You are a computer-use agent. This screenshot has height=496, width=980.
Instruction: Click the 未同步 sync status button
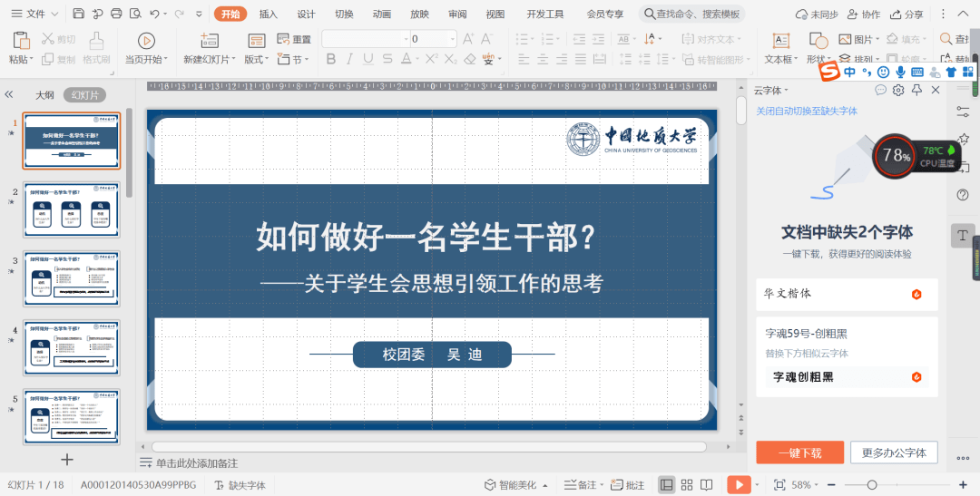pos(817,14)
